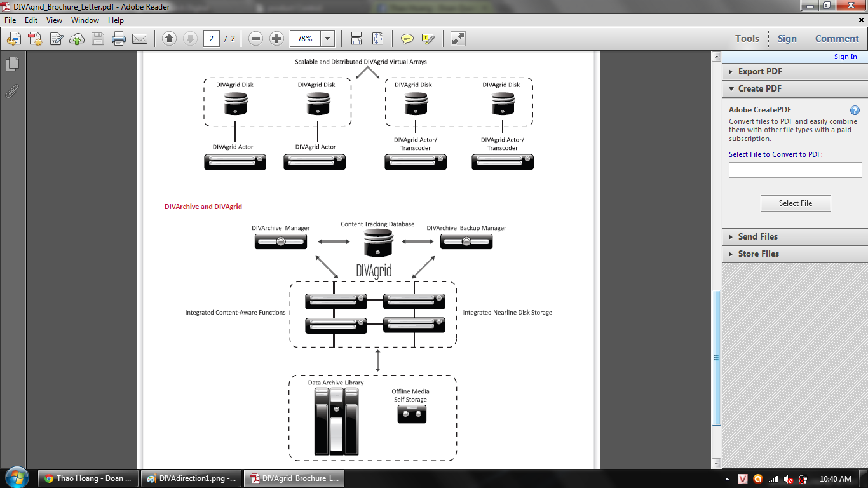Click the Content Tracking Database label

coord(377,224)
